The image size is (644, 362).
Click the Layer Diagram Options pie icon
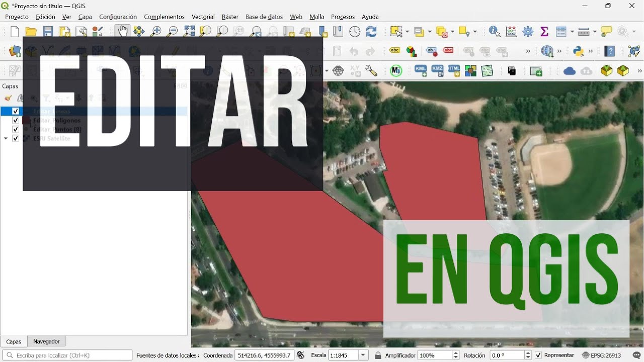pos(412,51)
